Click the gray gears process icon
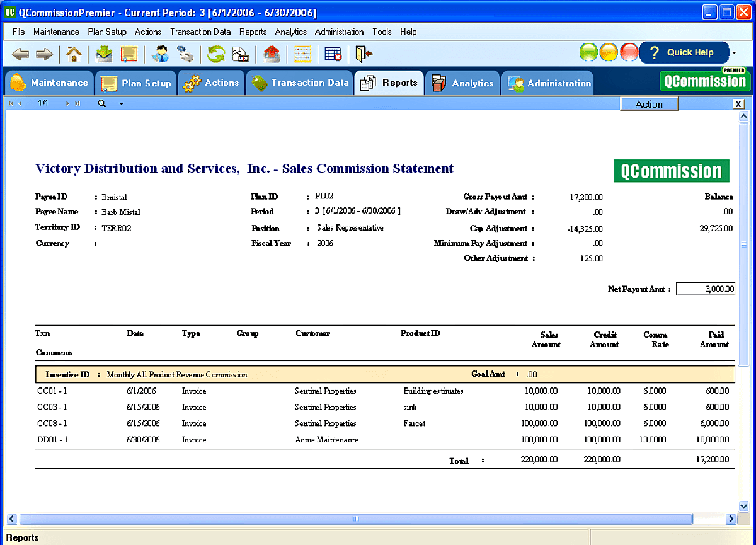 pos(185,54)
